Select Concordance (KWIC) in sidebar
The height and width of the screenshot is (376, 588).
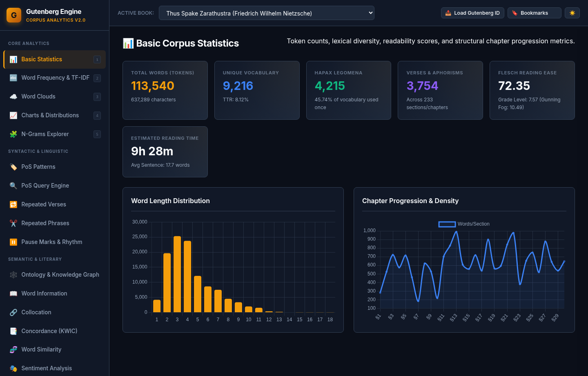[54, 331]
